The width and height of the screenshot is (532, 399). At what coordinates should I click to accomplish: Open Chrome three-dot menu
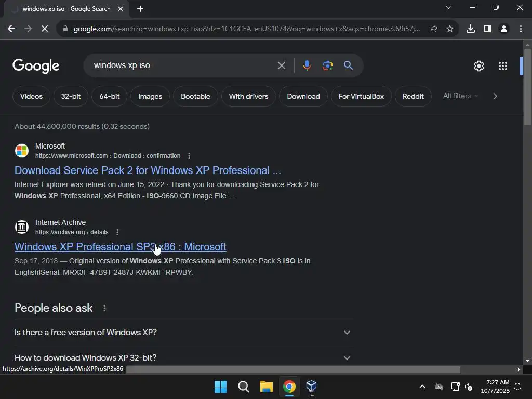(521, 29)
